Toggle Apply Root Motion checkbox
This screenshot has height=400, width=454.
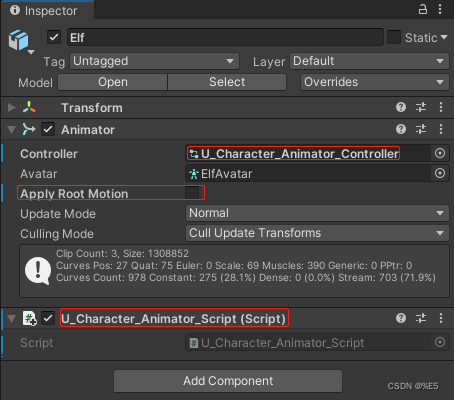pos(192,193)
